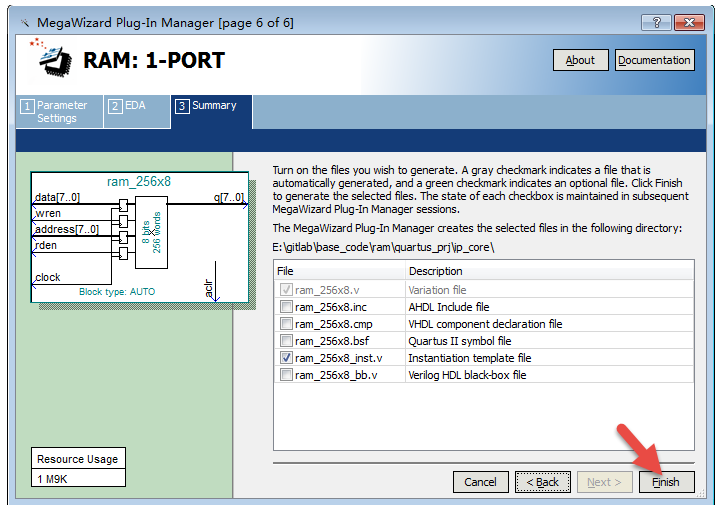Uncheck ram_256x8_inst.v checkbox
Viewport: 722px width, 513px height.
286,358
